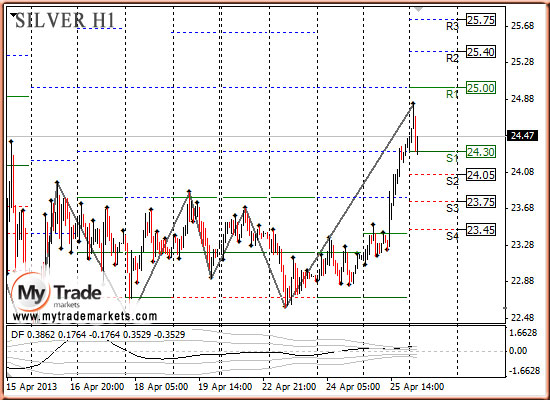Click the 22.48 value on price axis
550x400 pixels.
(x=523, y=318)
